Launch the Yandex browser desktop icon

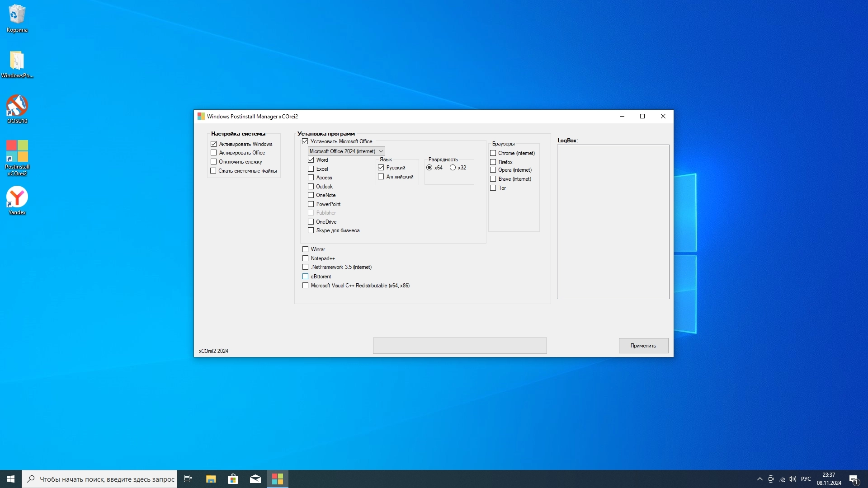coord(17,198)
